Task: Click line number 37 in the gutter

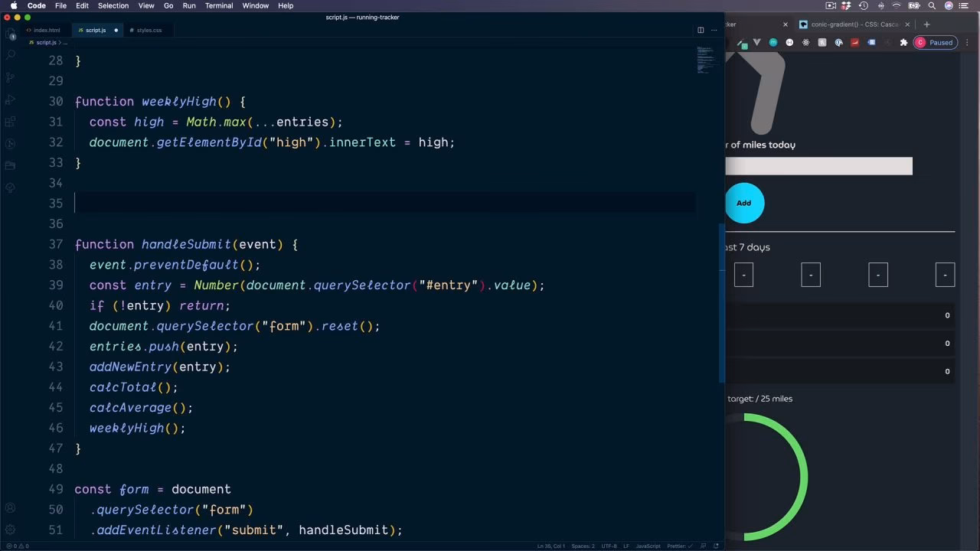Action: (x=55, y=244)
